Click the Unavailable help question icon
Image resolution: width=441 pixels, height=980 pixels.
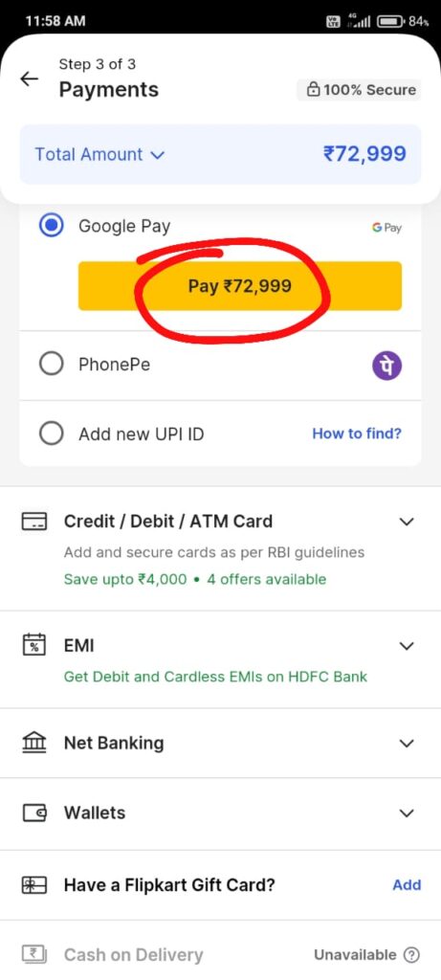411,954
